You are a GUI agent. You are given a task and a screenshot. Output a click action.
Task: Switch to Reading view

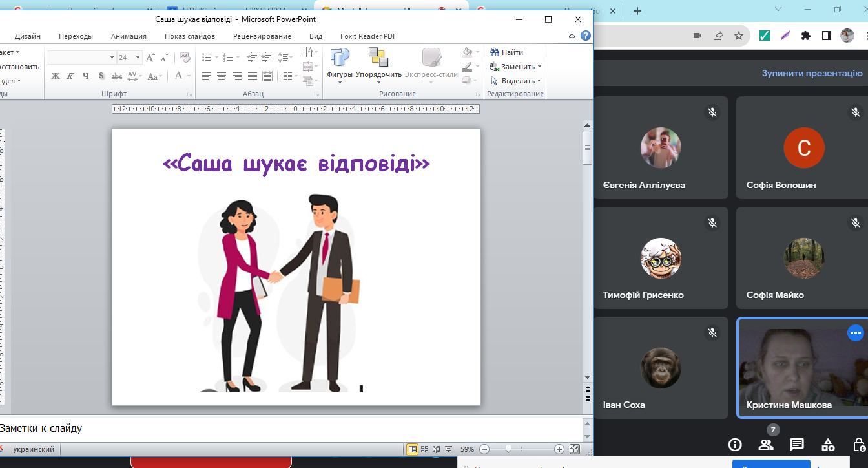click(436, 449)
